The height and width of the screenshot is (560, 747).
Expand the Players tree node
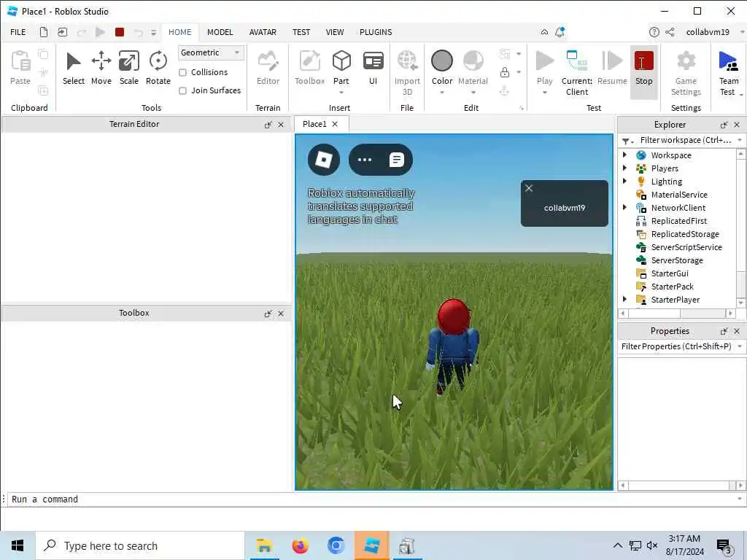tap(624, 168)
